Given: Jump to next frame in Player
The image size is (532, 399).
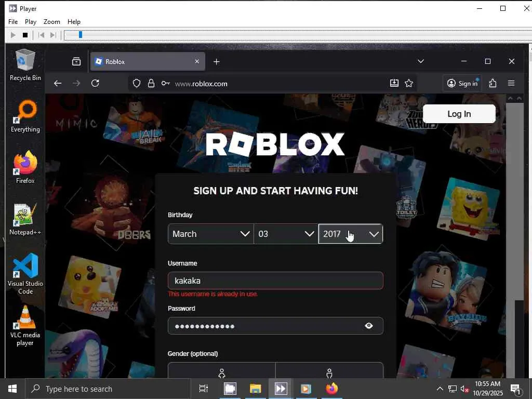Looking at the screenshot, I should [53, 35].
